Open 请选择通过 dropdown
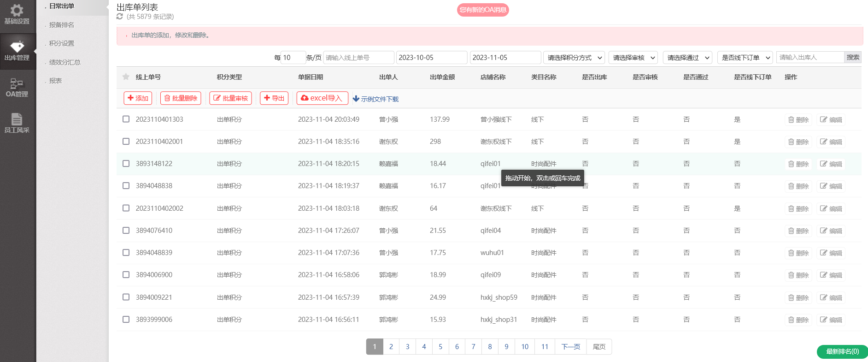 (x=688, y=58)
